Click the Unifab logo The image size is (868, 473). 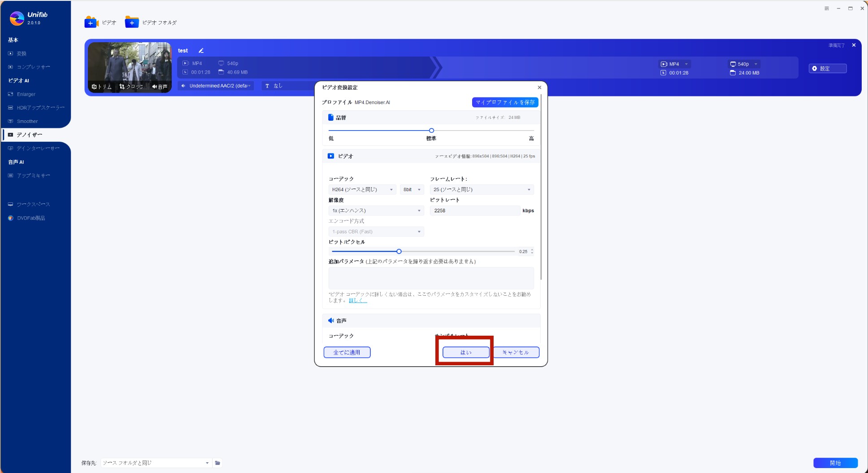point(17,18)
